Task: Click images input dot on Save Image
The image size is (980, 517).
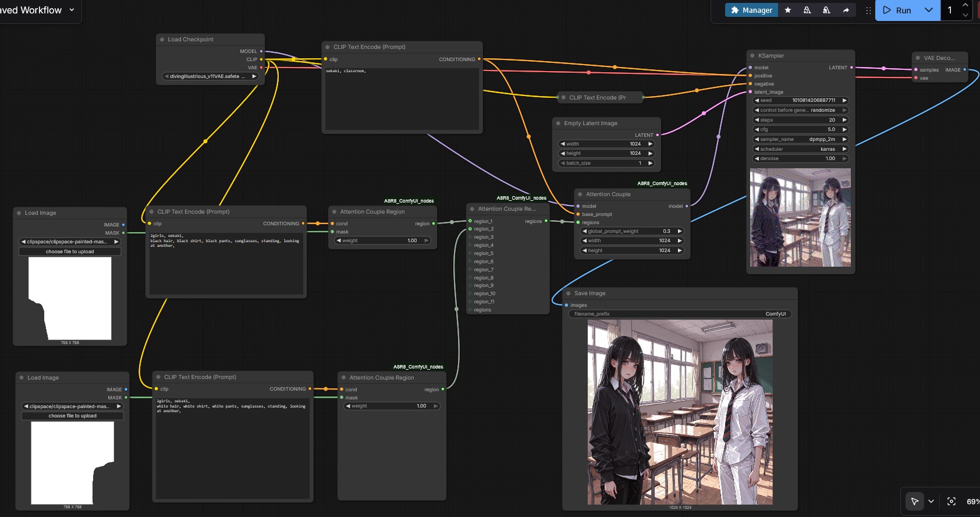Action: click(x=566, y=305)
